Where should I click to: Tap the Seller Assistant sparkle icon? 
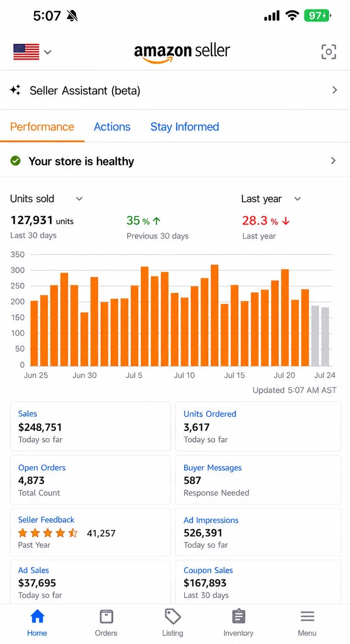click(15, 90)
